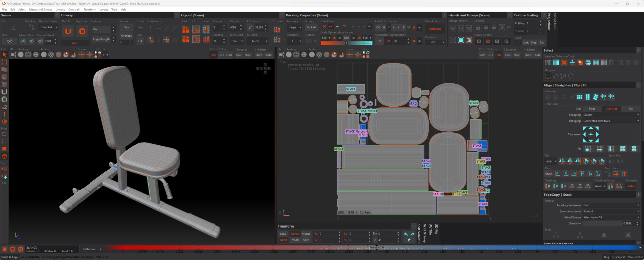Select checker texture display in 3D view

click(x=51, y=54)
